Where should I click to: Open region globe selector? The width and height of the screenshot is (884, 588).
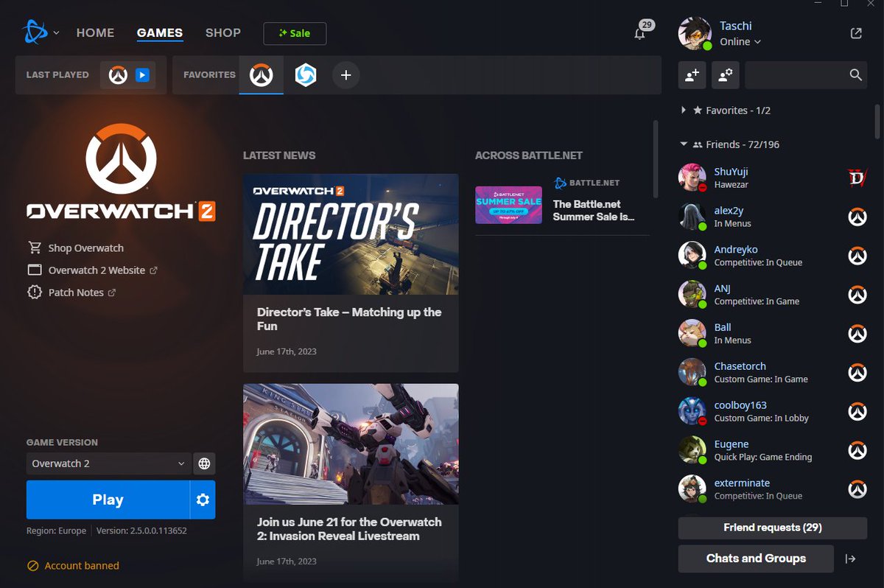pos(205,463)
